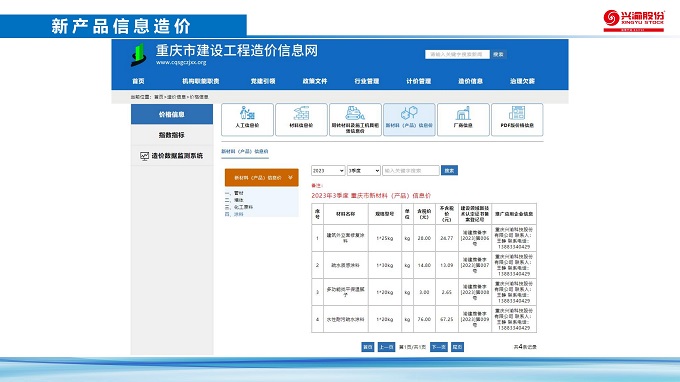Click the 化工原料 category link
This screenshot has height=382, width=680.
click(x=243, y=207)
